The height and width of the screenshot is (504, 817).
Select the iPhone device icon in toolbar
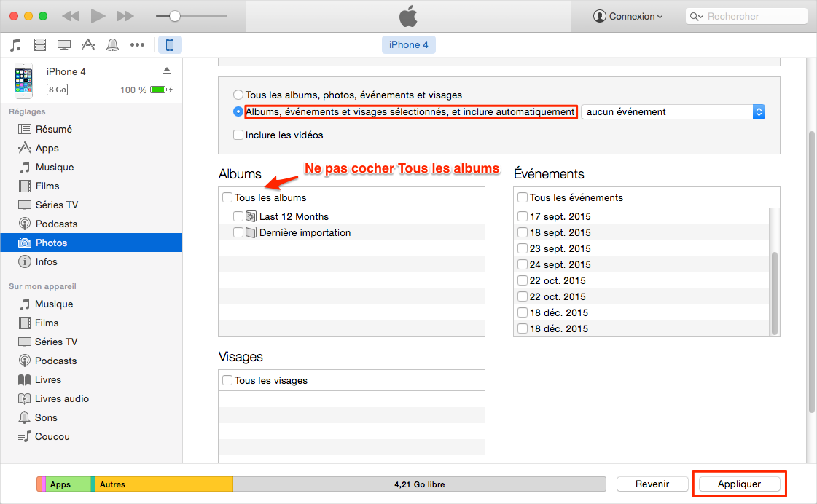pos(170,44)
